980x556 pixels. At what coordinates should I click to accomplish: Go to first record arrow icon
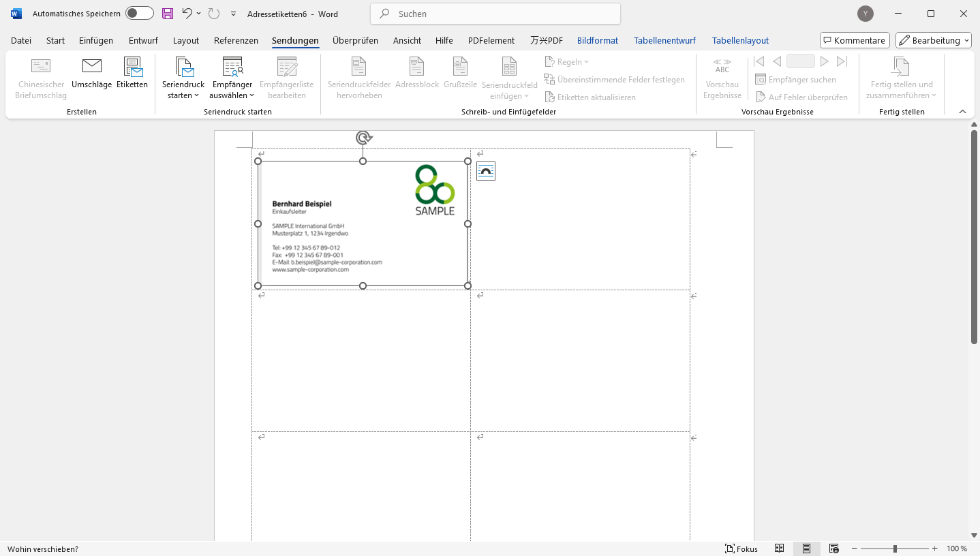coord(760,62)
